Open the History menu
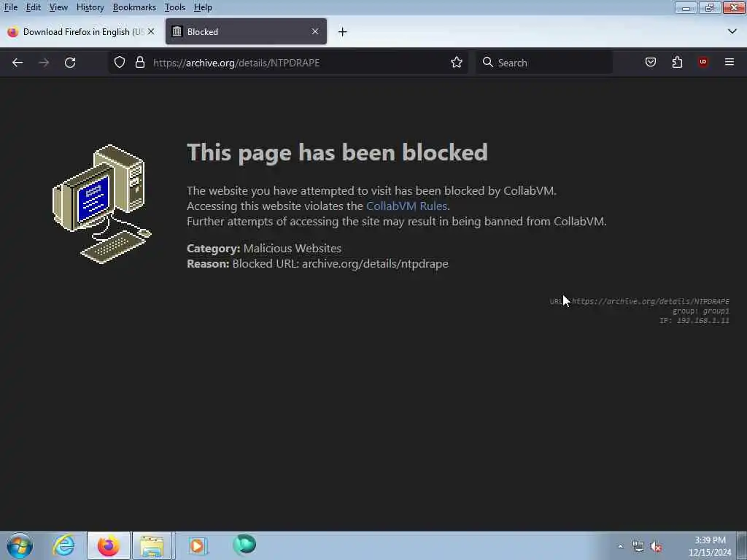The height and width of the screenshot is (560, 747). [90, 7]
